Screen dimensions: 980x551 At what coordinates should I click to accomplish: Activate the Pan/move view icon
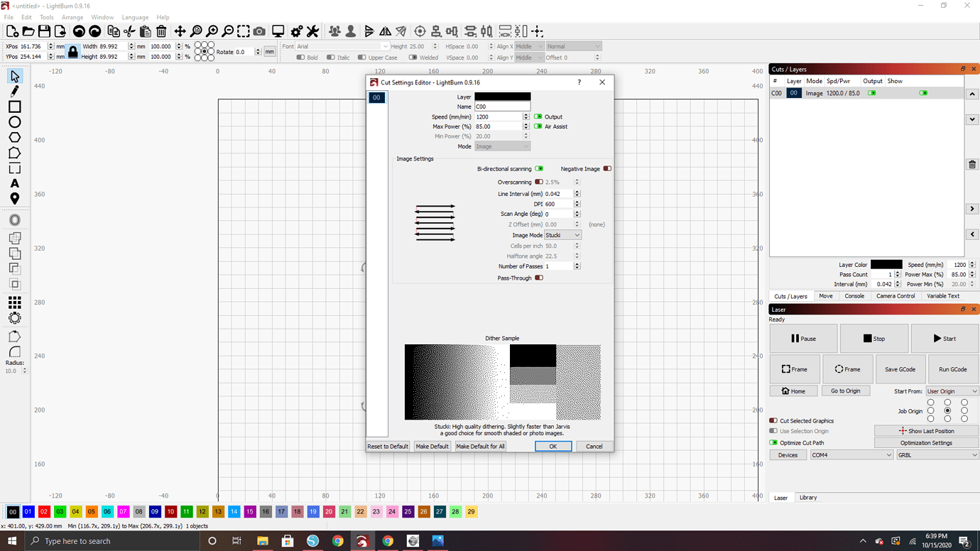pos(180,31)
